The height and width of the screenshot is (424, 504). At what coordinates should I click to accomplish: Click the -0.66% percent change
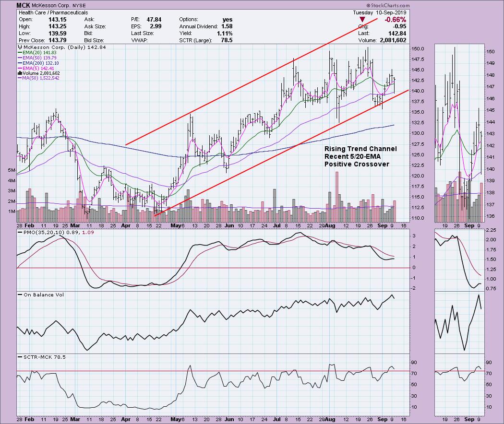pos(396,20)
